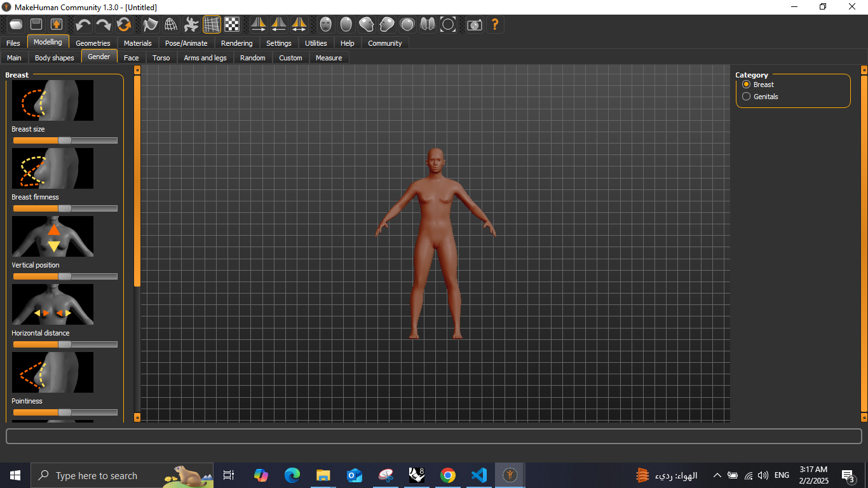Switch to Custom sub-tab

point(291,58)
